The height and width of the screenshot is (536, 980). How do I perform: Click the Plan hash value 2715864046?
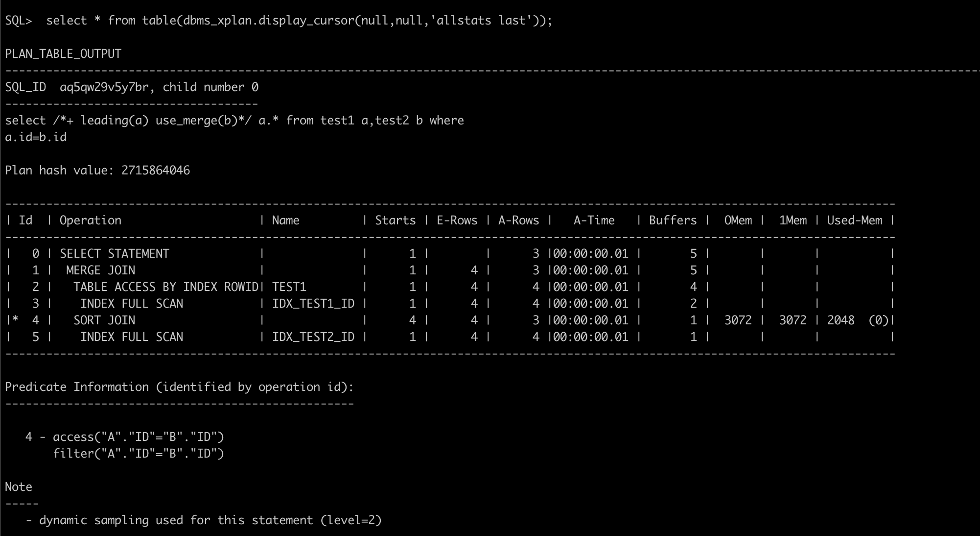coord(155,171)
